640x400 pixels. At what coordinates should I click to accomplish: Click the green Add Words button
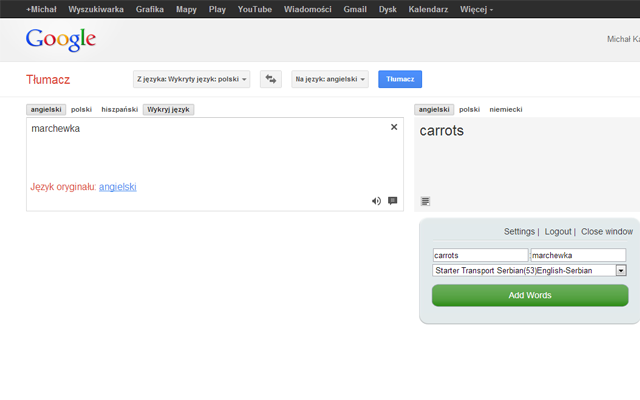[530, 295]
